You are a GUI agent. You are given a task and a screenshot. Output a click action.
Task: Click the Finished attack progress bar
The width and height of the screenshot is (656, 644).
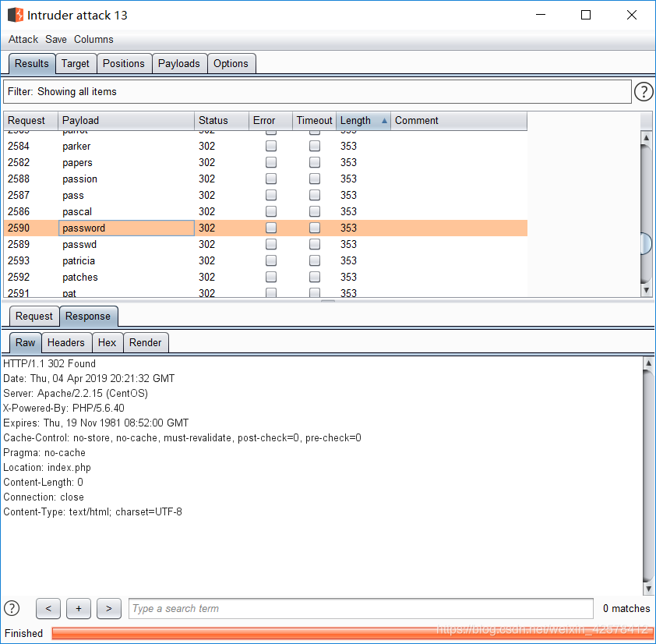point(353,633)
